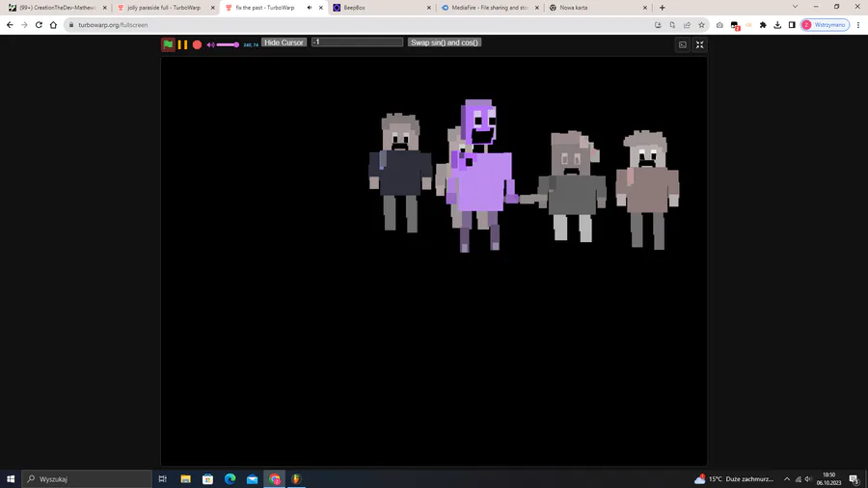Close the MediaFire tab

click(x=536, y=8)
